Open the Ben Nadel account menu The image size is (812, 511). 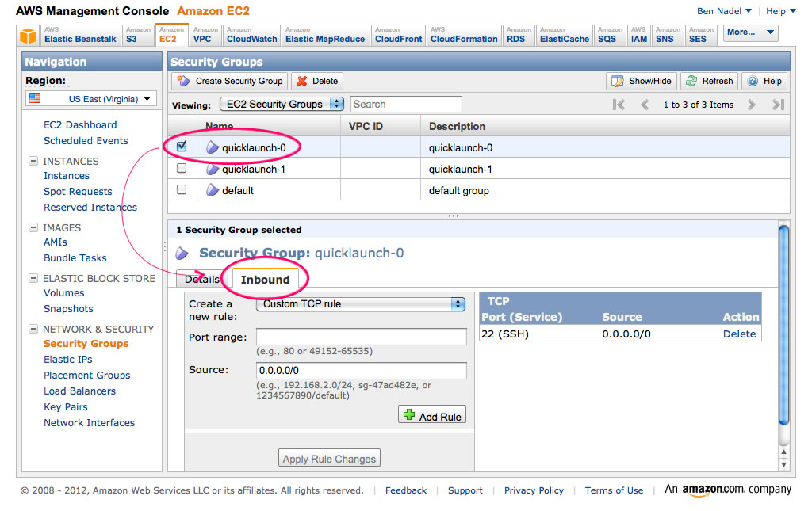tap(724, 11)
